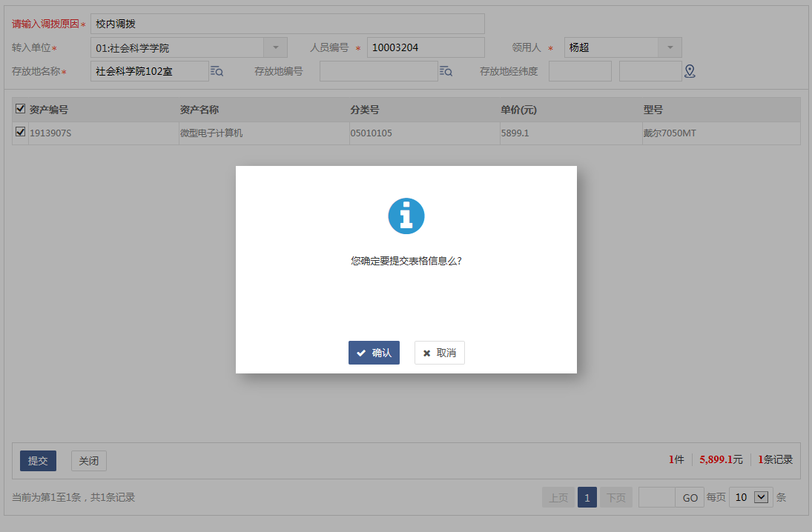Click the 存放地名称 field 社会科学院102室
The height and width of the screenshot is (532, 812).
150,71
